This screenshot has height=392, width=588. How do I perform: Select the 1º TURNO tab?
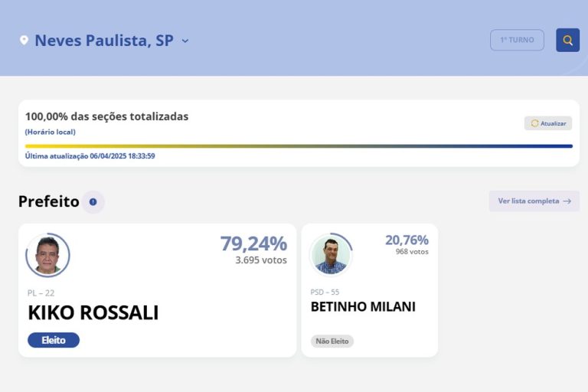pos(517,40)
